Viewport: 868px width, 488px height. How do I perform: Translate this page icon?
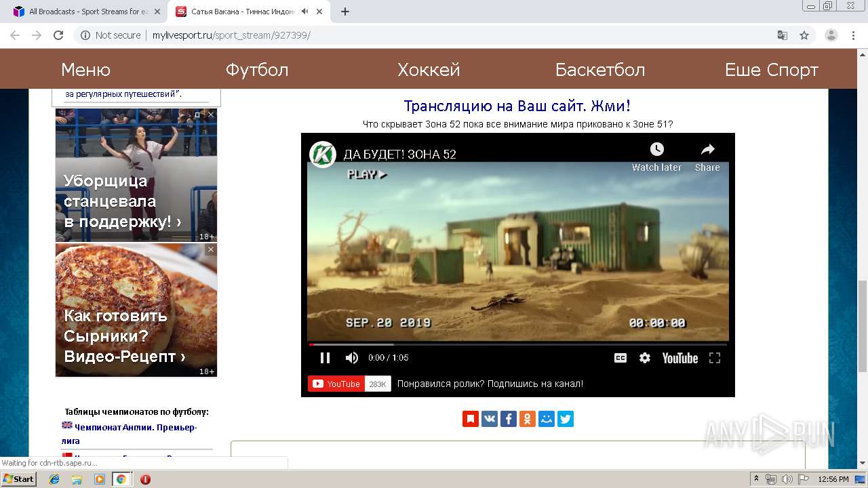coord(782,35)
